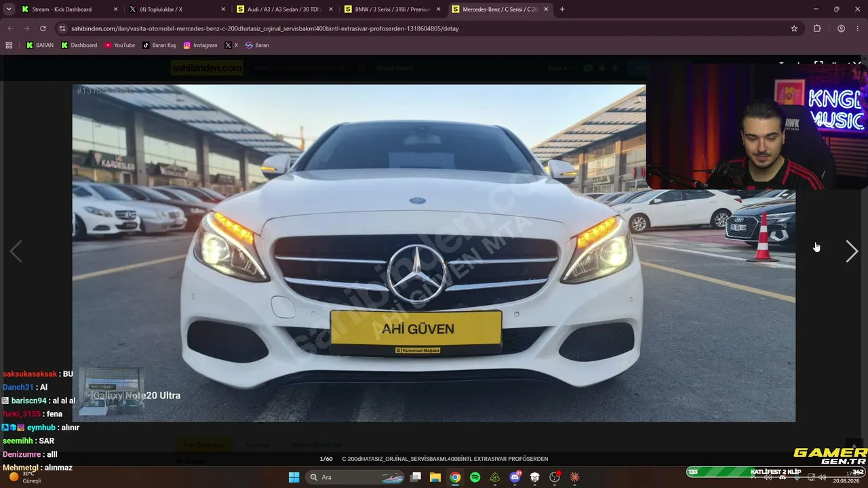Open a new browser tab
Screen dimensions: 868x488
(562, 9)
